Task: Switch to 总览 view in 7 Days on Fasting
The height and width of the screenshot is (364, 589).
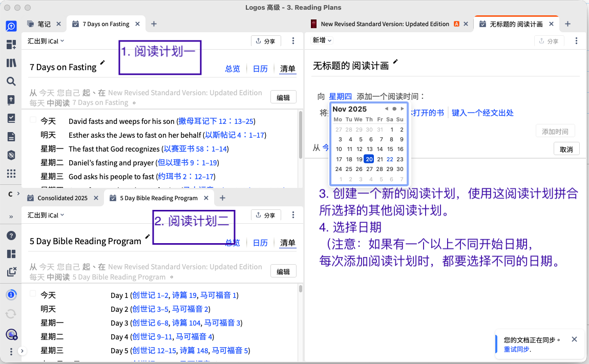Action: click(x=233, y=69)
